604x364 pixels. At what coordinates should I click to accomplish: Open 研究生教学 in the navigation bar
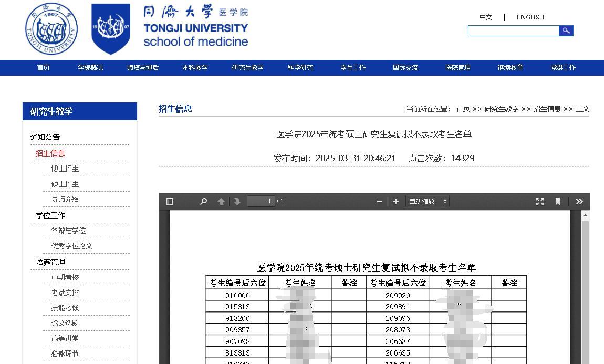point(248,67)
